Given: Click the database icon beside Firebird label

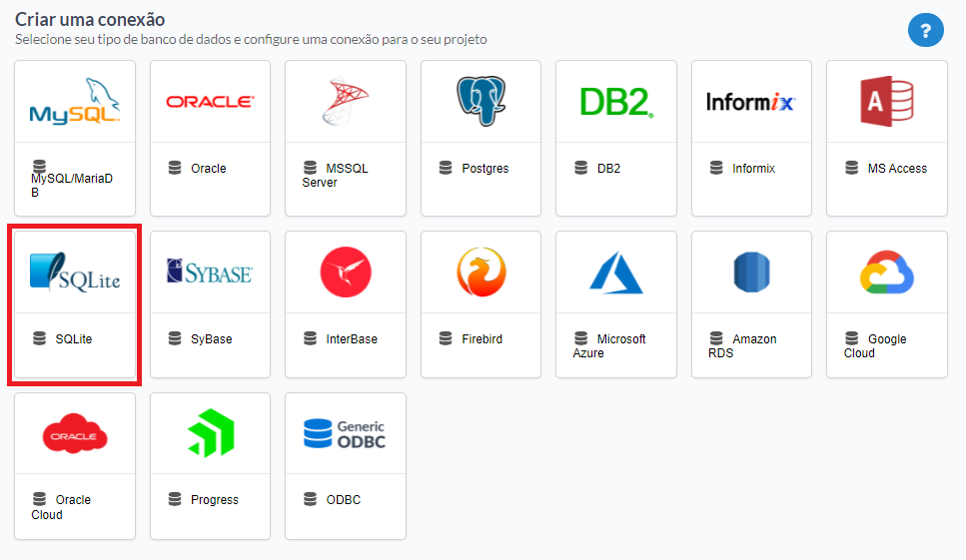Looking at the screenshot, I should 446,337.
